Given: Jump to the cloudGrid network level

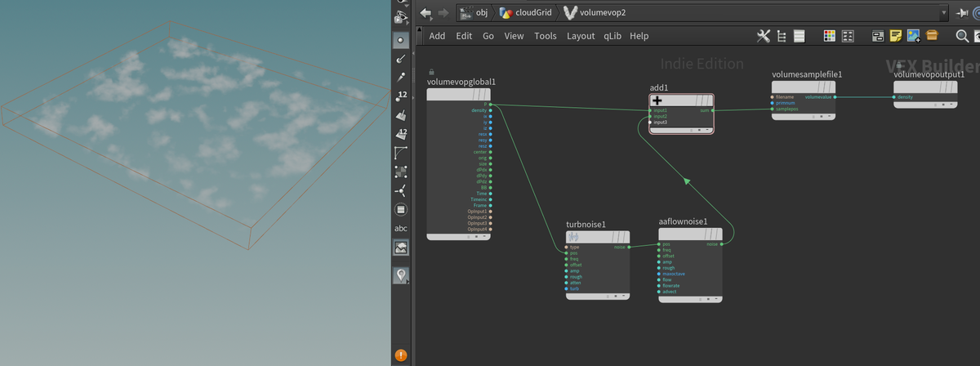Looking at the screenshot, I should coord(526,12).
